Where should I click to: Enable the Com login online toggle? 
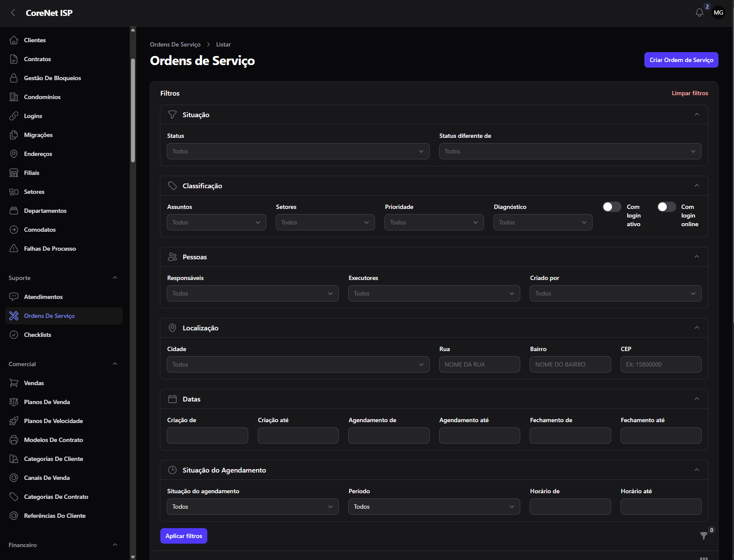point(666,207)
